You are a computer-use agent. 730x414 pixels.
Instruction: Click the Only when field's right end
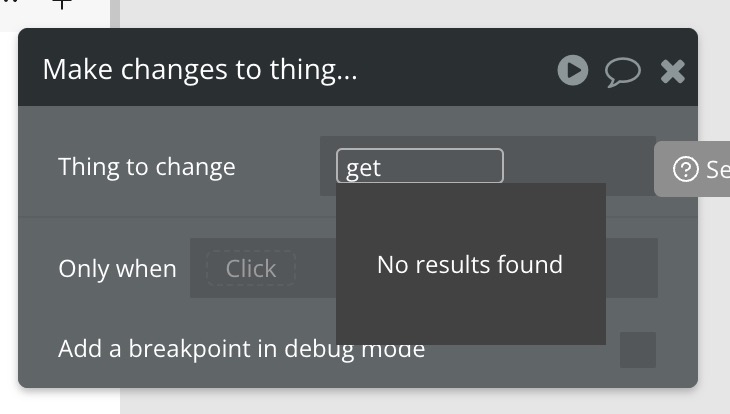[632, 268]
